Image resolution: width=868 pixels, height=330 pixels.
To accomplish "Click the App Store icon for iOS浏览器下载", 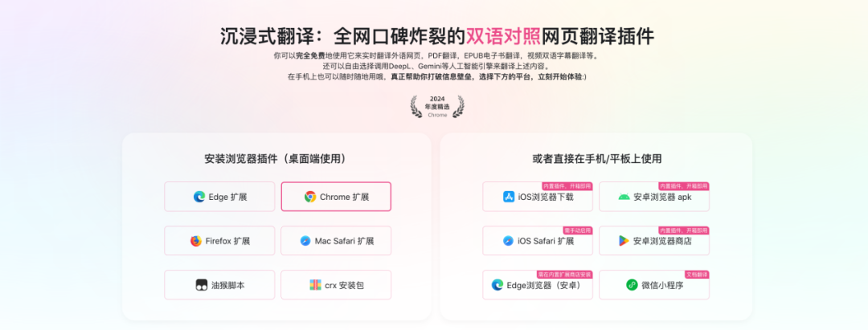I will (509, 197).
